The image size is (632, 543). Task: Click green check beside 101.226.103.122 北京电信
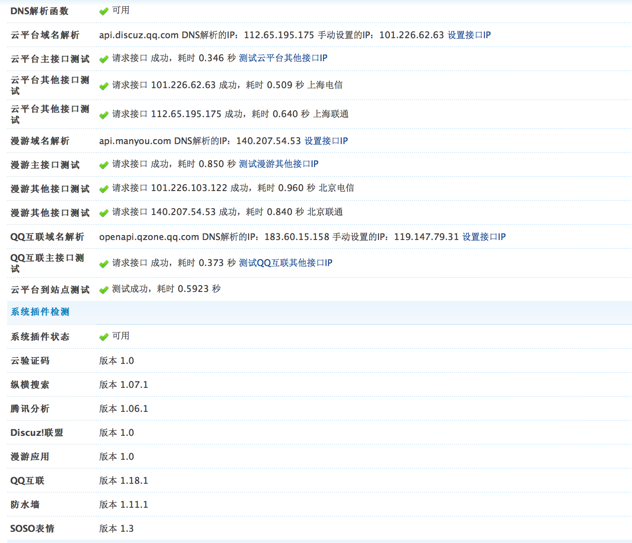104,189
